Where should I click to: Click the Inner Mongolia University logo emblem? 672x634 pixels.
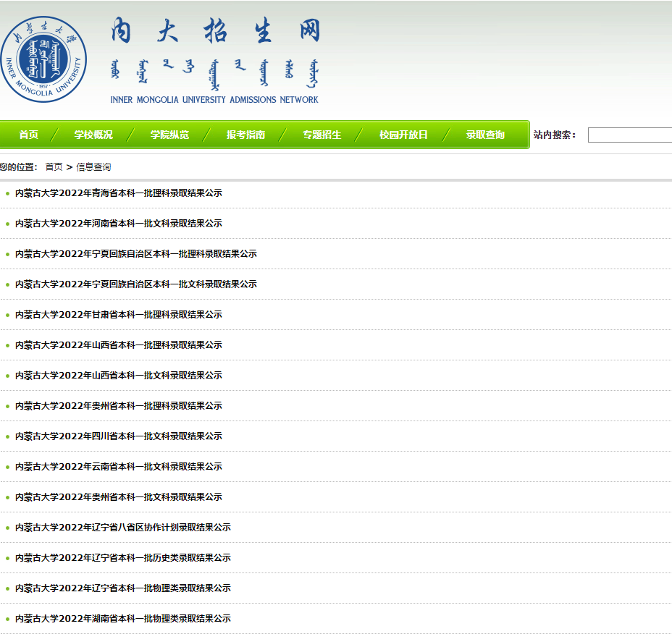42,59
